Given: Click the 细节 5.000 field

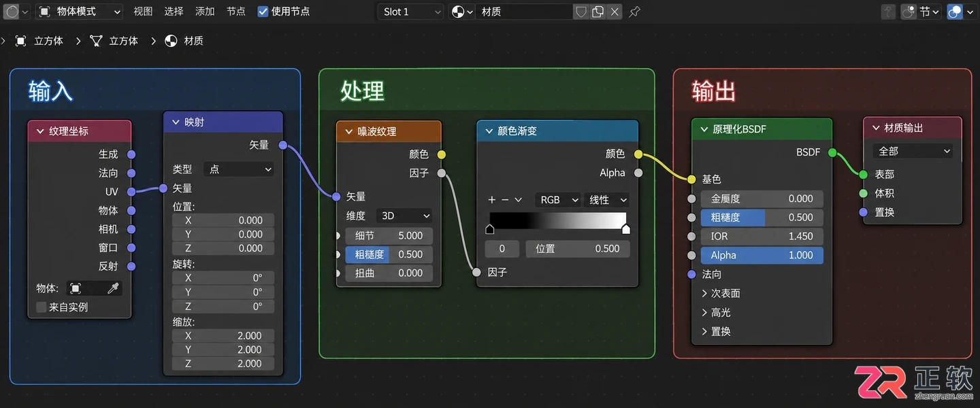Looking at the screenshot, I should [x=389, y=235].
